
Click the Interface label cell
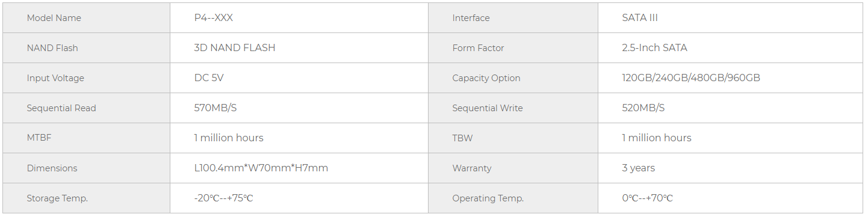click(513, 18)
